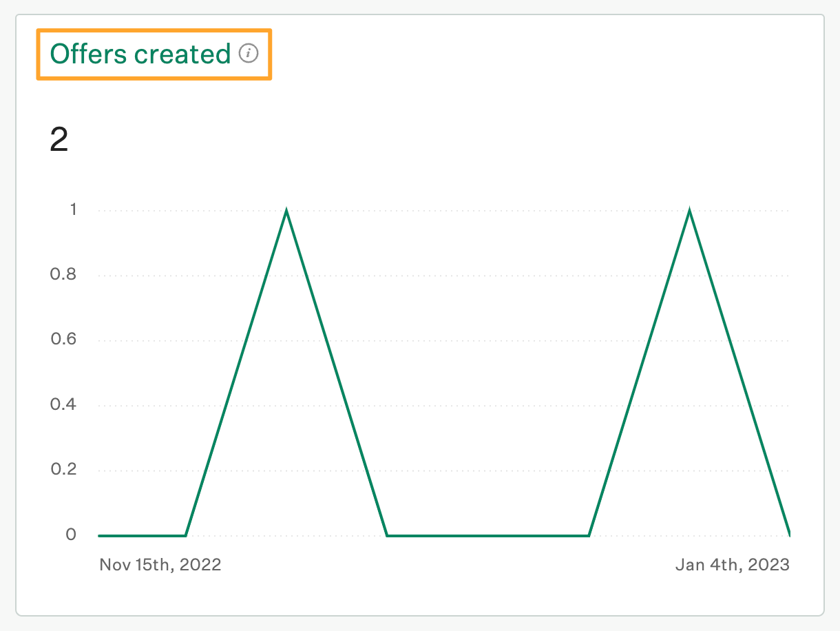The height and width of the screenshot is (631, 840).
Task: Click the y-axis label 0.8
Action: click(63, 275)
